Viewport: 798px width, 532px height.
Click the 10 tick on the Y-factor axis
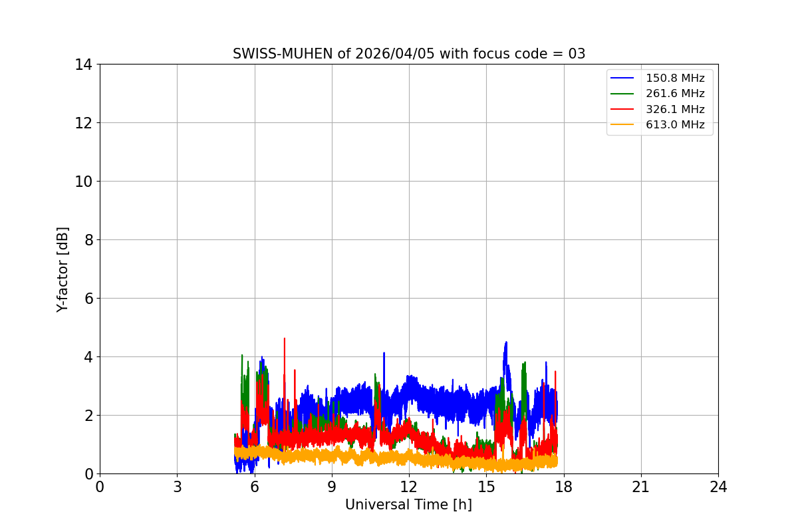83,182
